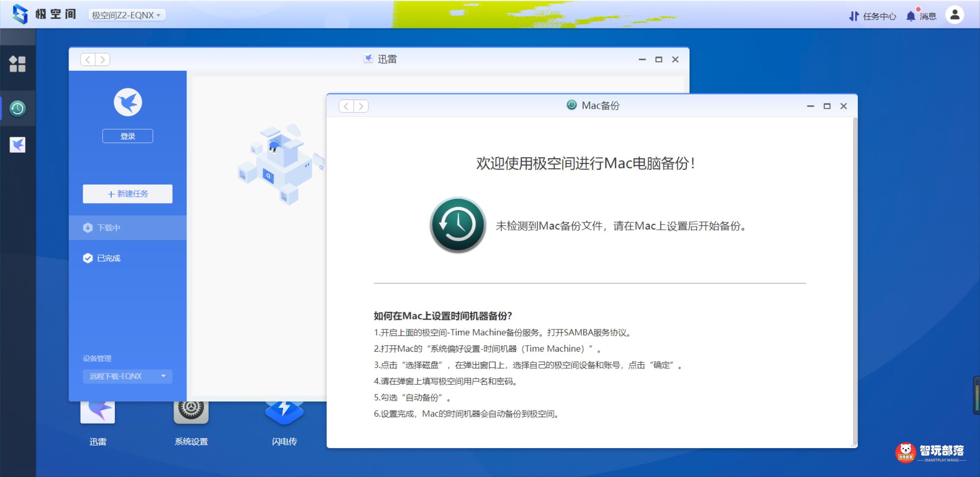Click heading 如何在Mac上设置时间机器备份?
The image size is (980, 477).
click(443, 316)
